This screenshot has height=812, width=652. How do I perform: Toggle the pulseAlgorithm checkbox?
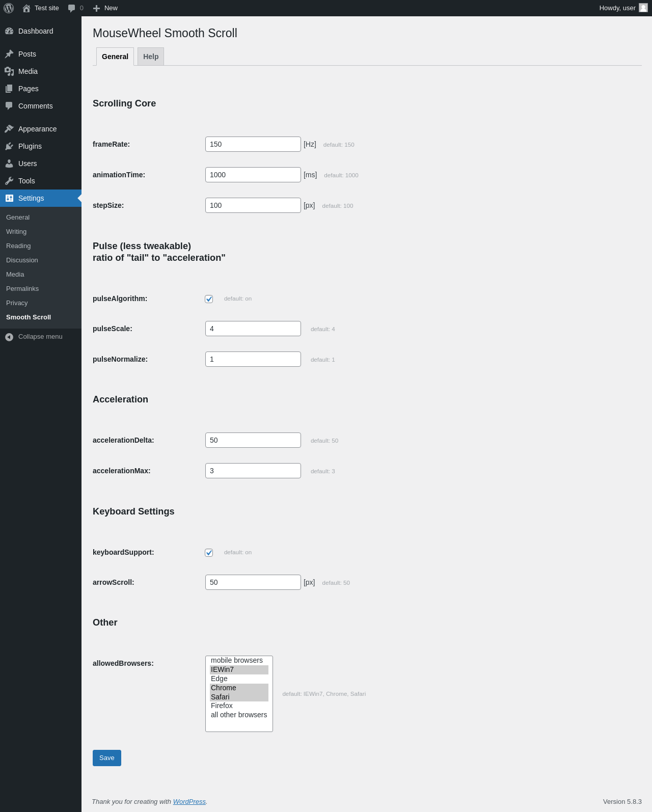[209, 299]
